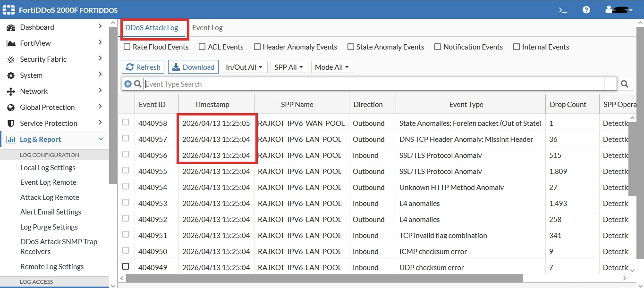The height and width of the screenshot is (288, 644).
Task: Open Local Log Settings
Action: point(48,168)
